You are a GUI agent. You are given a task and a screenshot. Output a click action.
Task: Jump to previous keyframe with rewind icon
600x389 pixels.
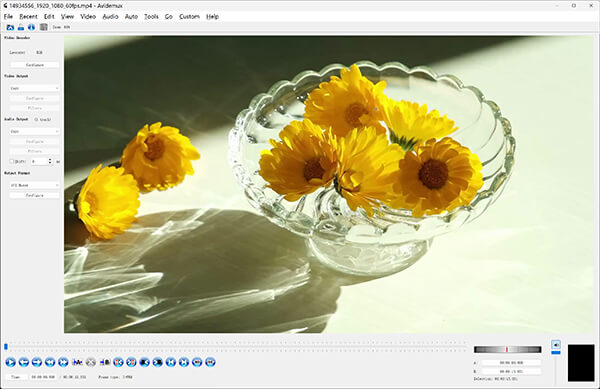[50, 362]
